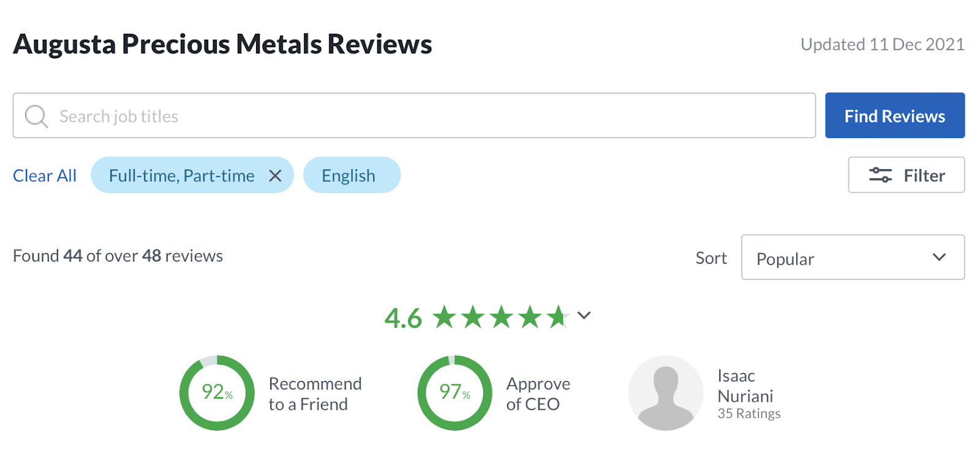980x457 pixels.
Task: Remove Full-time, Part-time filter with X
Action: tap(276, 176)
